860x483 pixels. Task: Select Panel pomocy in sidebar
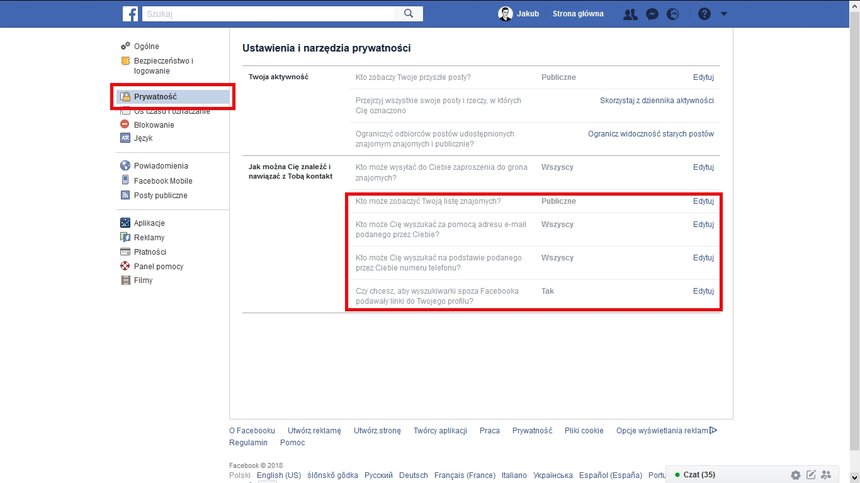click(x=159, y=266)
